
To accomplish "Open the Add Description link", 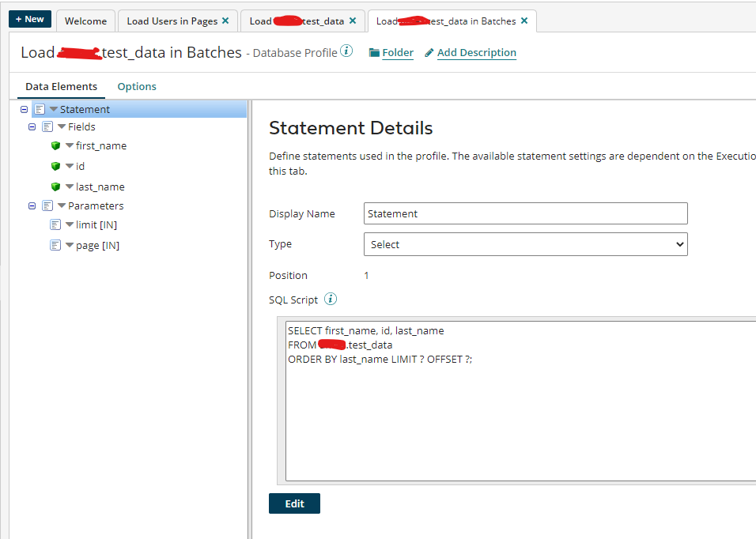I will (x=477, y=52).
